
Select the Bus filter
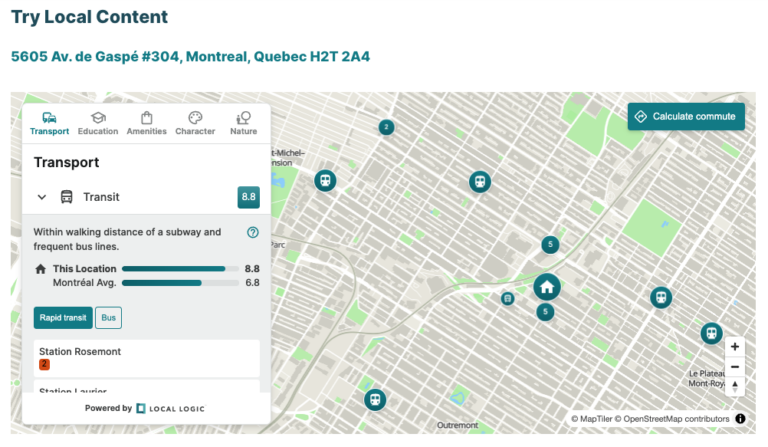[x=108, y=318]
